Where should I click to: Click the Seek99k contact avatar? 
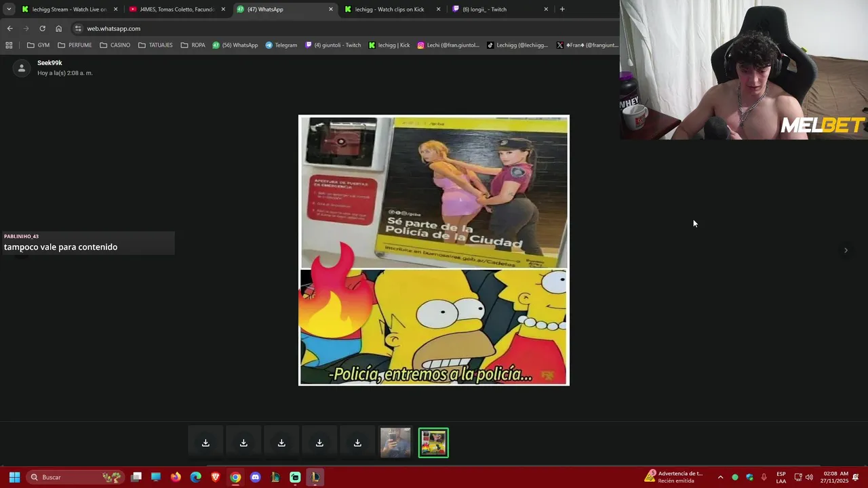coord(22,68)
